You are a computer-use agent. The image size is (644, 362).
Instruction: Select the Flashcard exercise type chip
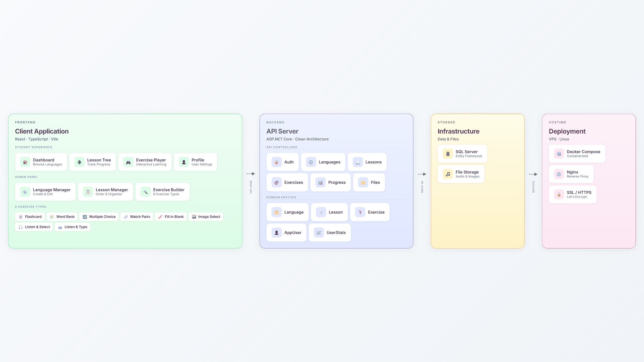pyautogui.click(x=30, y=217)
